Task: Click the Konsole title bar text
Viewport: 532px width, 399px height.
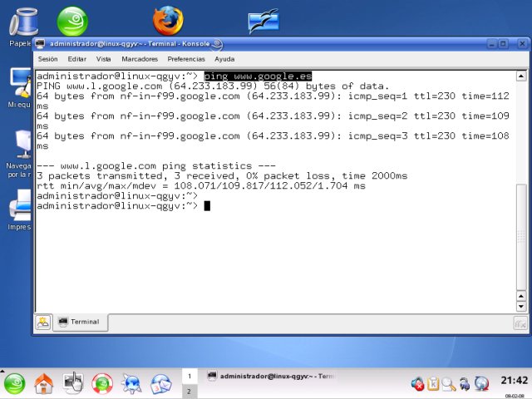Action: click(130, 44)
